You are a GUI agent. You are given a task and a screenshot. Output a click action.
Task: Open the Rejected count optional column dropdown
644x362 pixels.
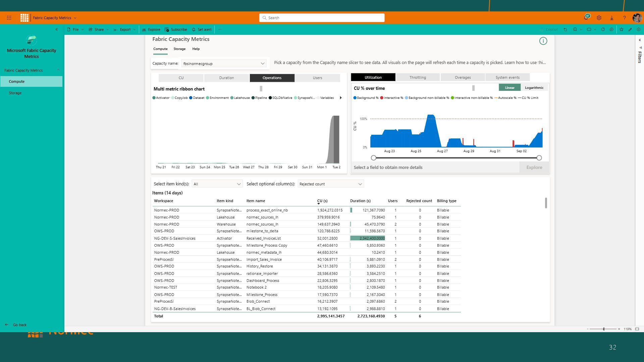point(331,184)
